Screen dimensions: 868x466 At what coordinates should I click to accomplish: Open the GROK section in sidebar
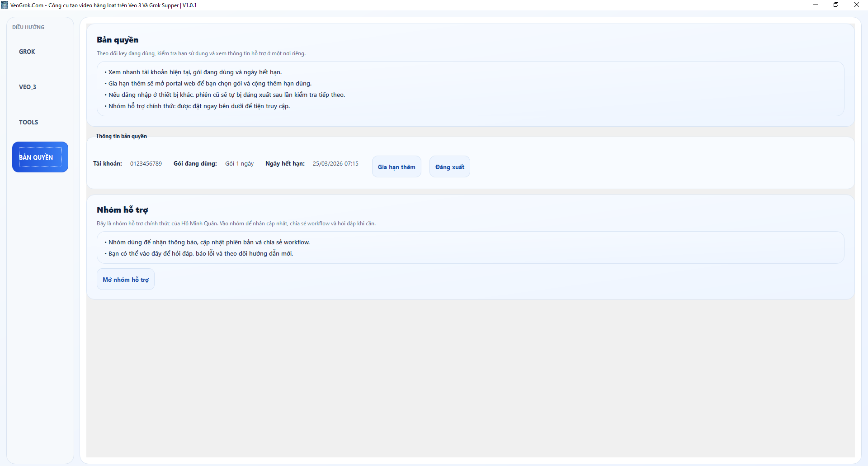tap(27, 52)
